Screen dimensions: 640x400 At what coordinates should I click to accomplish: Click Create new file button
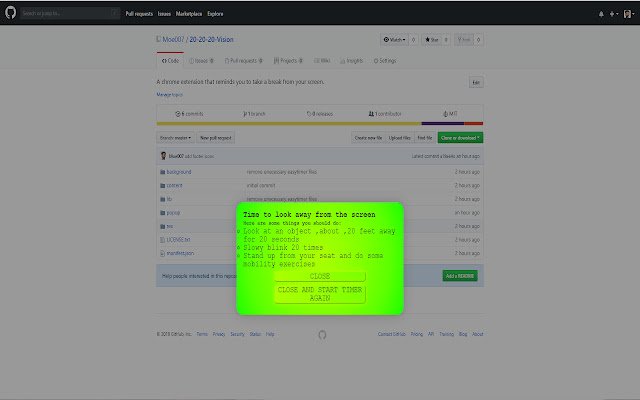pyautogui.click(x=368, y=138)
